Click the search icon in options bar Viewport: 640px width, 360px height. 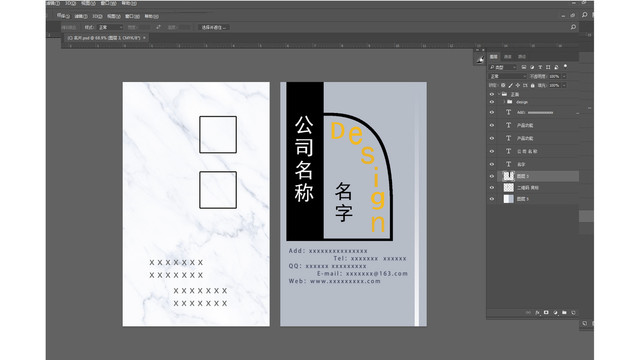click(573, 27)
